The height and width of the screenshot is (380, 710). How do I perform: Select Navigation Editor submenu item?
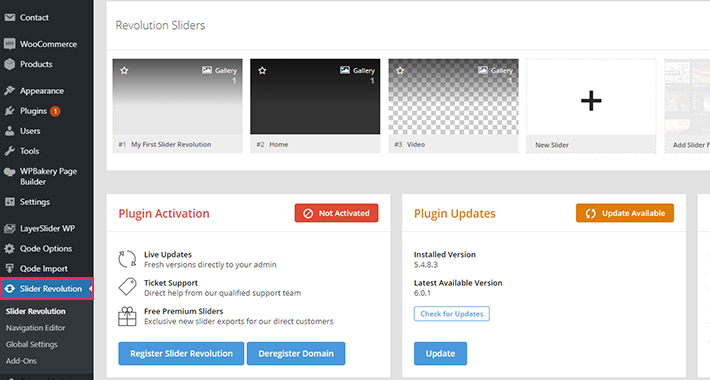(35, 327)
